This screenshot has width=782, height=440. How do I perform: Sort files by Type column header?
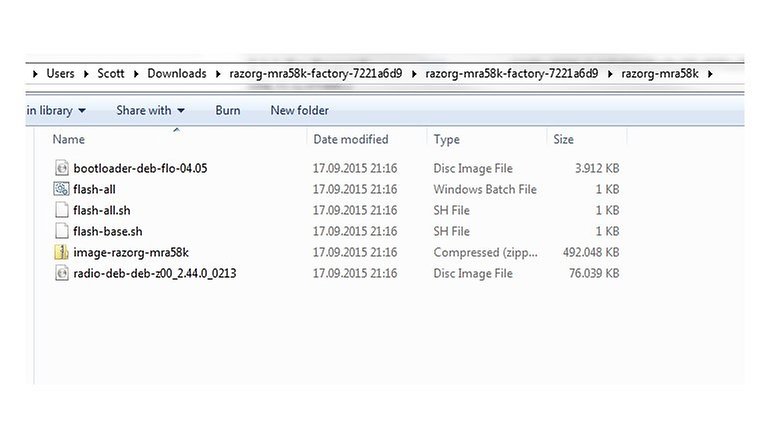click(446, 139)
